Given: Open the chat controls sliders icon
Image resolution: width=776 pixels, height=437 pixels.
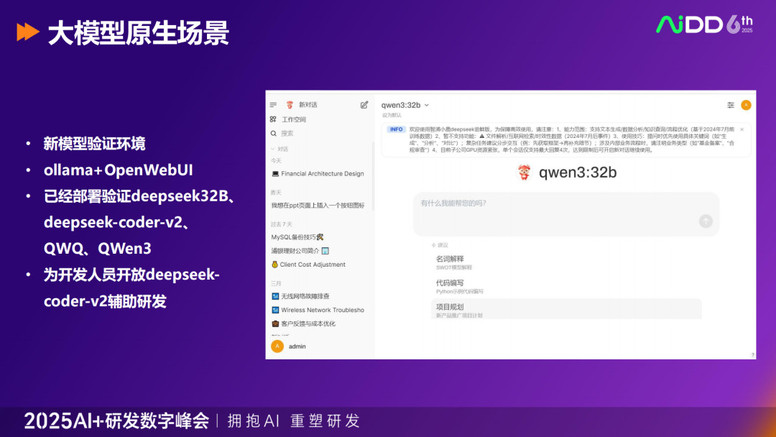Looking at the screenshot, I should [730, 105].
